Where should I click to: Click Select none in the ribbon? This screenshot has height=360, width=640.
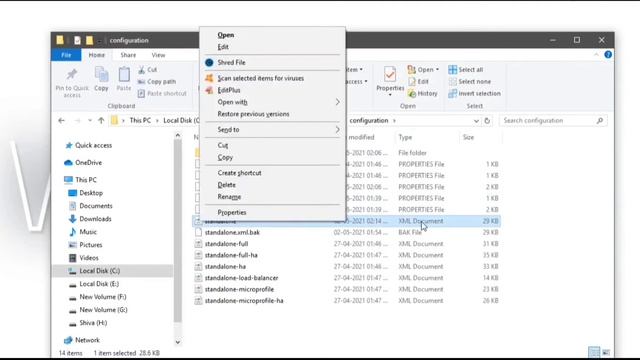pyautogui.click(x=470, y=82)
